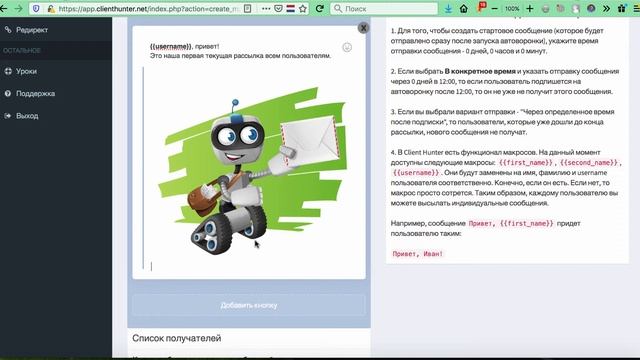This screenshot has width=640, height=360.
Task: Click the round purple extension icon
Action: [591, 8]
